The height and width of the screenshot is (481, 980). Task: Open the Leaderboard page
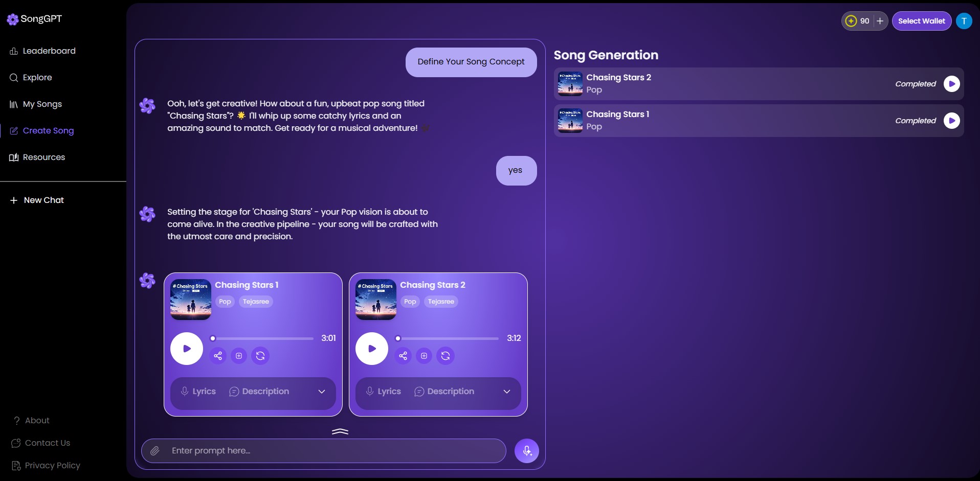42,51
